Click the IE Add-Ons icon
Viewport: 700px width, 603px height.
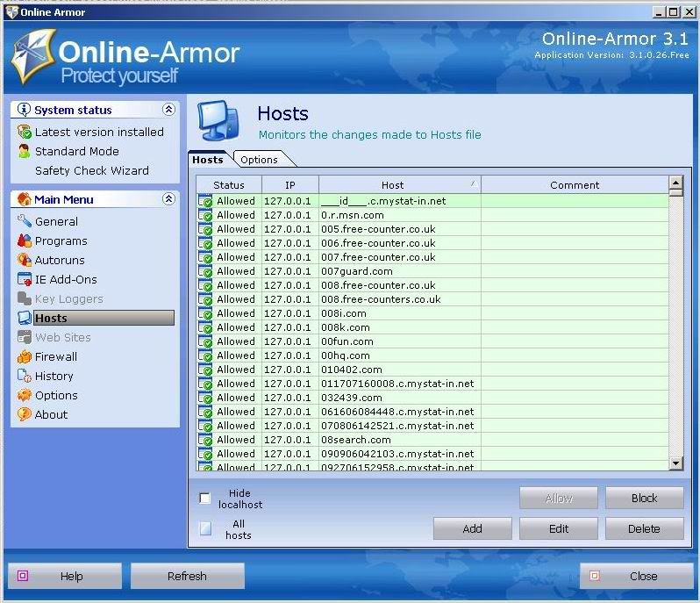pyautogui.click(x=24, y=279)
